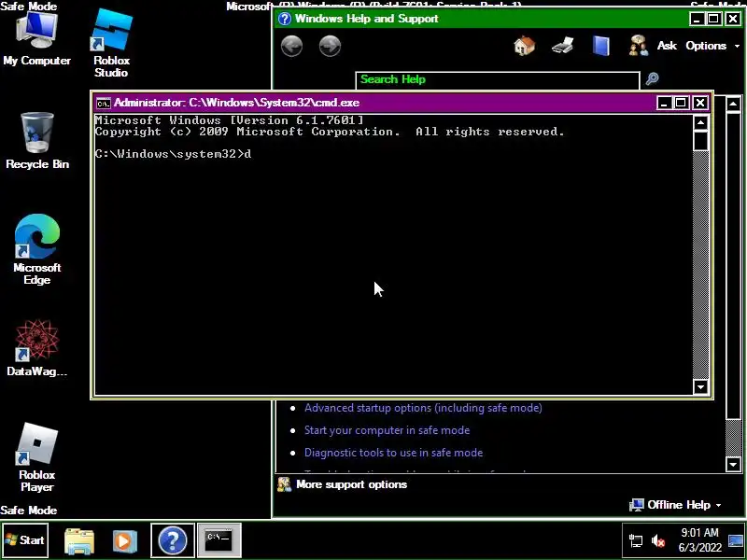747x560 pixels.
Task: Launch Microsoft Edge from desktop
Action: (37, 249)
